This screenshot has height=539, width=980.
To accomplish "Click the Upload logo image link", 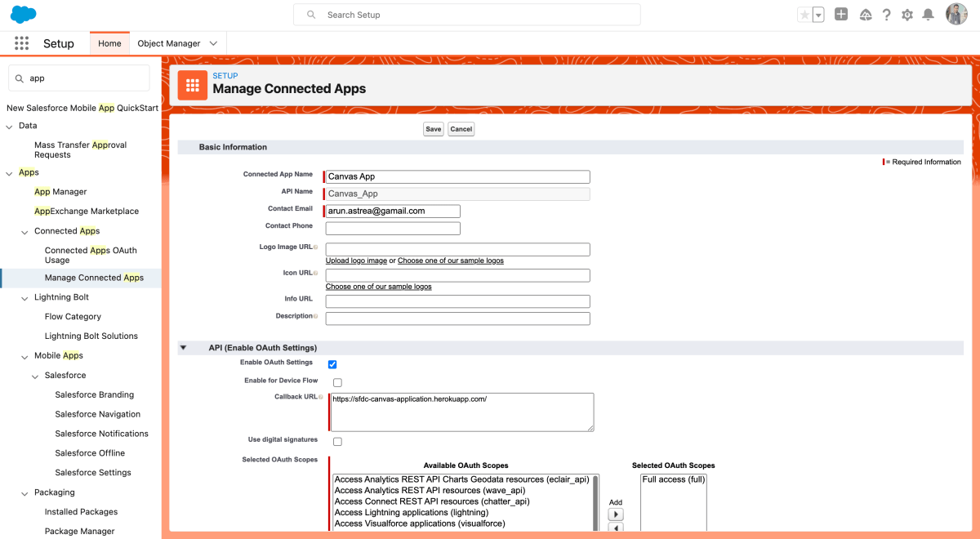I will (356, 261).
